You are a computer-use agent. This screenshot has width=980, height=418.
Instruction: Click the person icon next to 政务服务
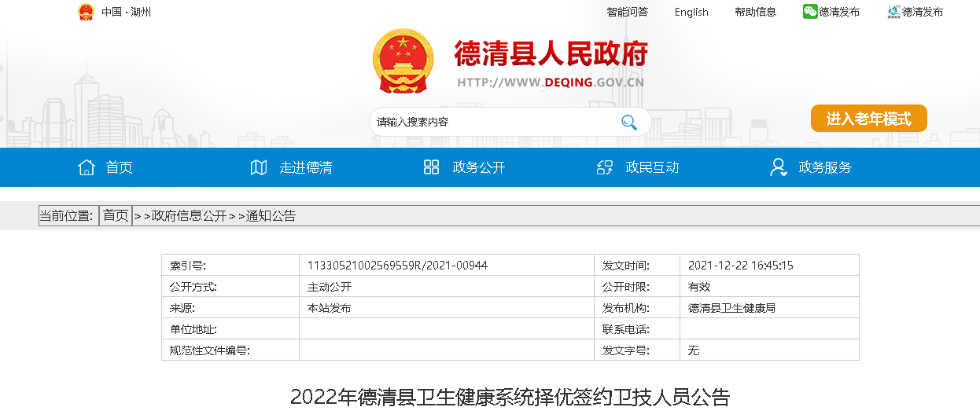click(x=778, y=167)
